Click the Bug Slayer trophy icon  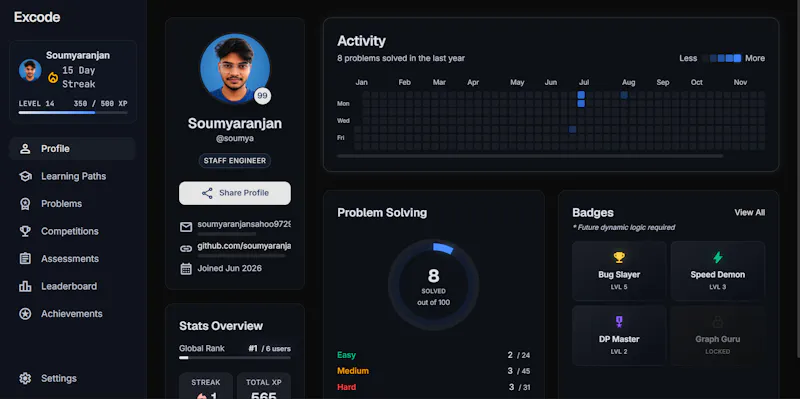[619, 258]
